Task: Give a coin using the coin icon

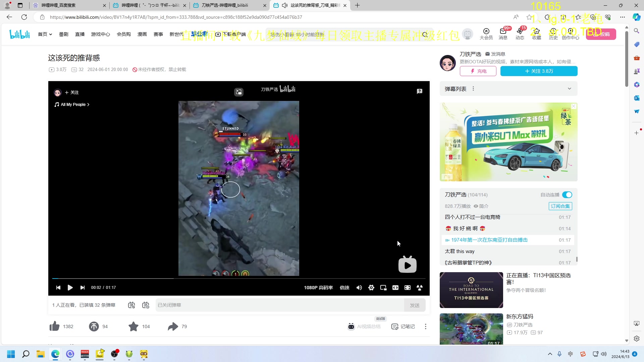Action: [x=94, y=326]
